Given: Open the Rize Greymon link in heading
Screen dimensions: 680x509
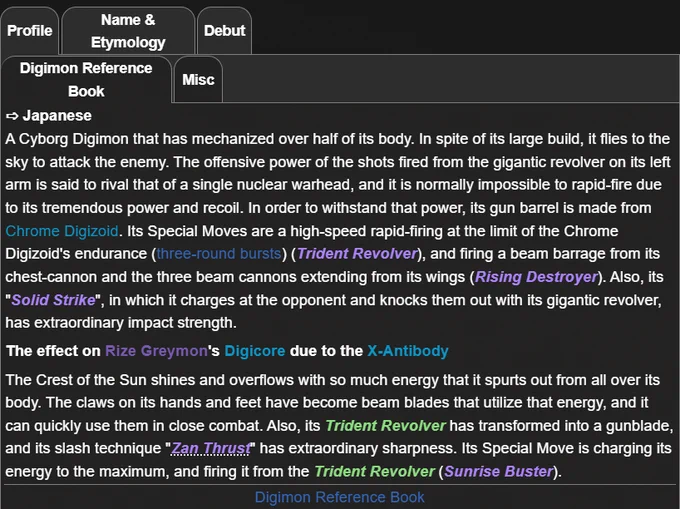Looking at the screenshot, I should [157, 351].
